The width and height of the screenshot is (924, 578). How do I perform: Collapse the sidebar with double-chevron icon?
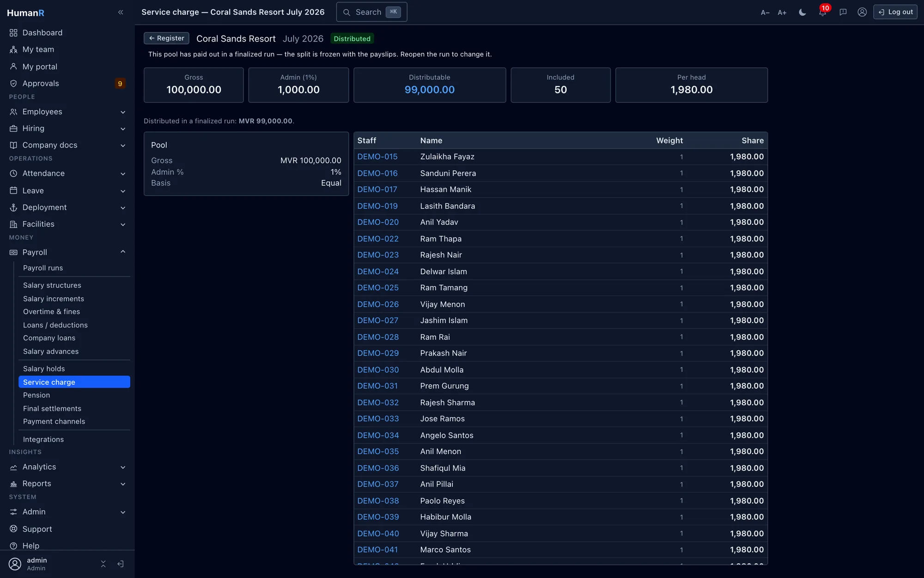coord(121,12)
